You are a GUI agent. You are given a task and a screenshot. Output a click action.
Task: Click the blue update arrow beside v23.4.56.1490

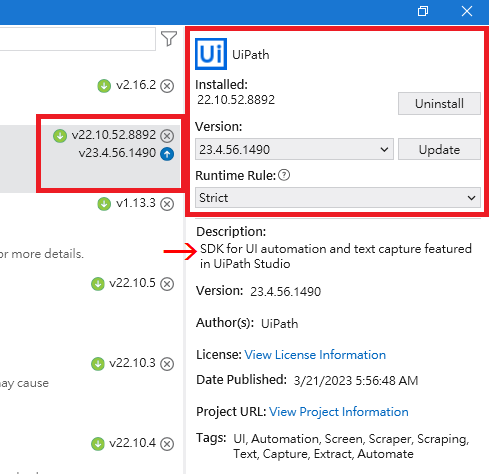(x=167, y=154)
